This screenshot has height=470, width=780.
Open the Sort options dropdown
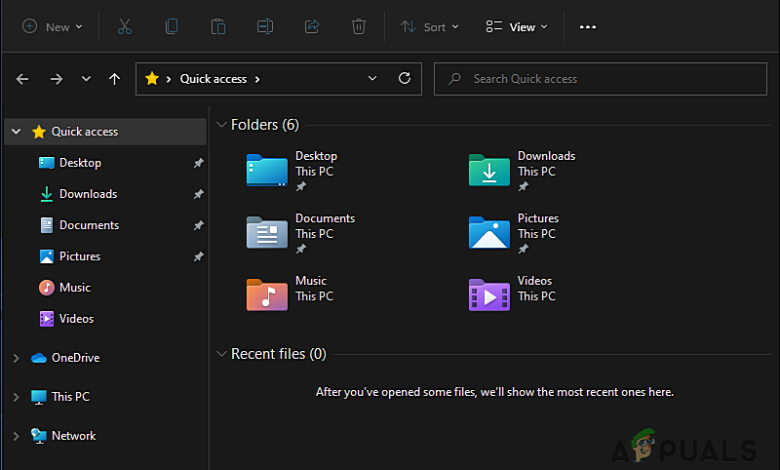(430, 27)
